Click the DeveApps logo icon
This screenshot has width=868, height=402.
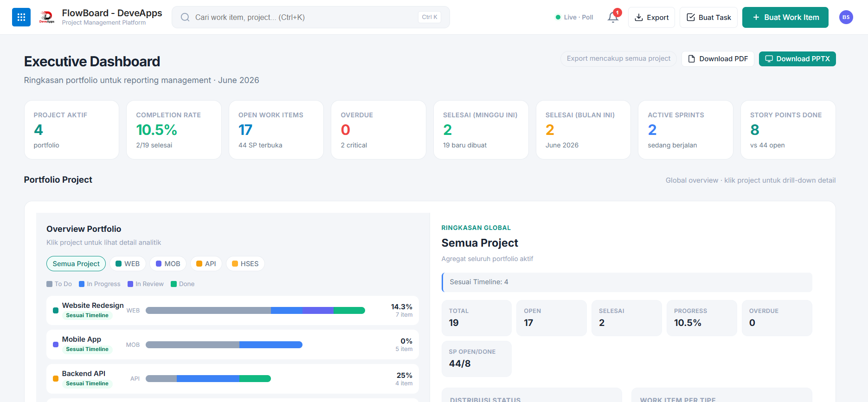tap(46, 17)
